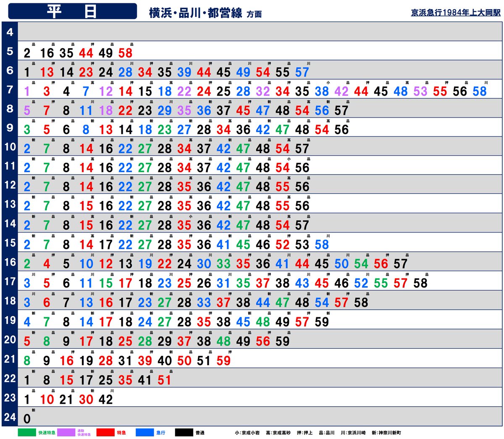Click black 57 departure in the 14 o'clock row
Viewport: 504px width, 439px height.
[x=302, y=225]
